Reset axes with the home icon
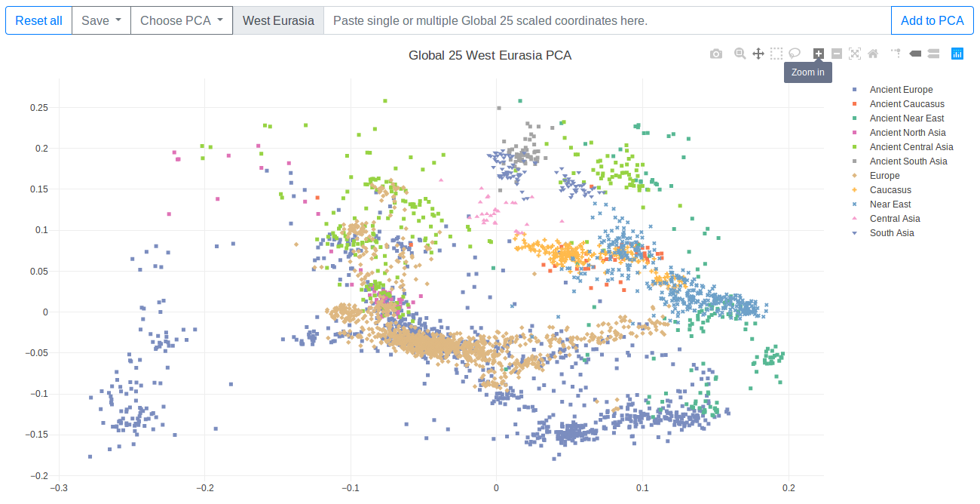The height and width of the screenshot is (504, 980). [873, 54]
